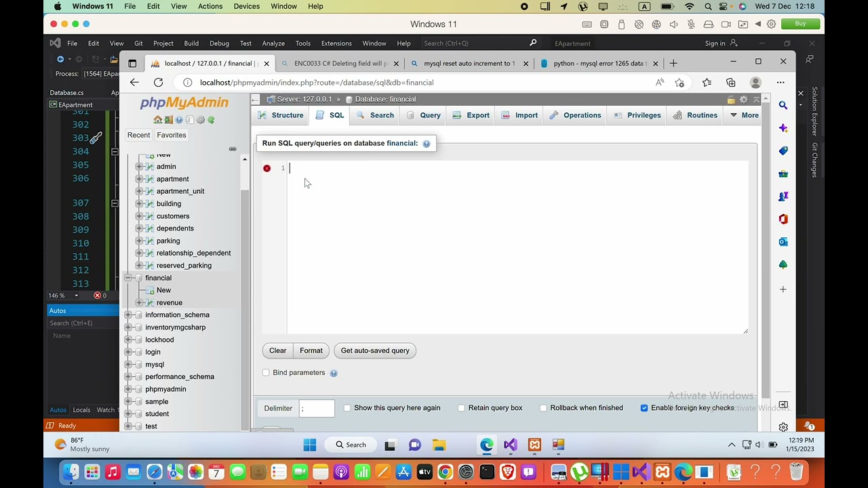Image resolution: width=868 pixels, height=488 pixels.
Task: Open a new Edge browser tab
Action: point(673,63)
